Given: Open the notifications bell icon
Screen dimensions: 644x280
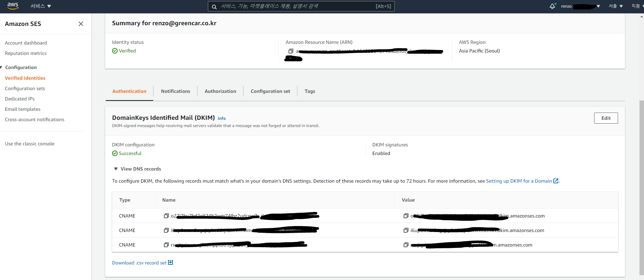Looking at the screenshot, I should [x=552, y=6].
